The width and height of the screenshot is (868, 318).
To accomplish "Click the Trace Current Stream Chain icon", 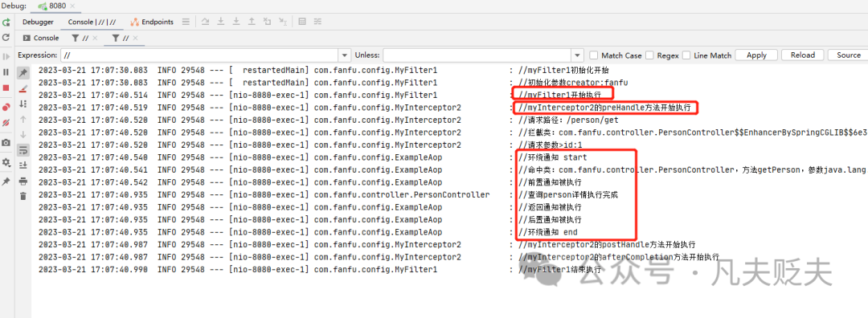I will tap(317, 22).
